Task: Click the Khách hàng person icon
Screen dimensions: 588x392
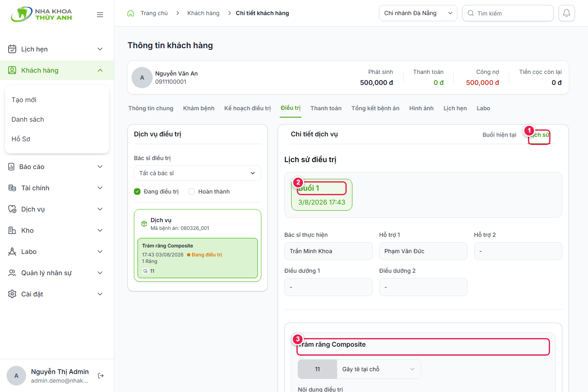Action: 12,70
